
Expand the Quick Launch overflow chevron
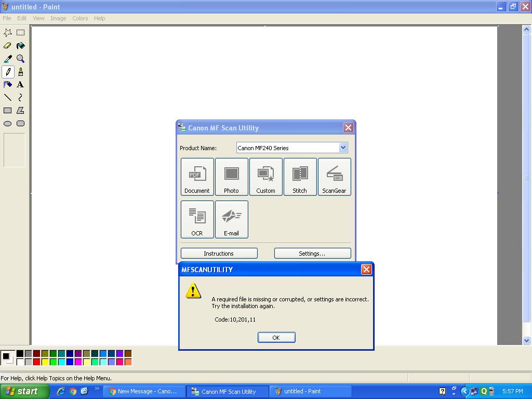click(97, 389)
